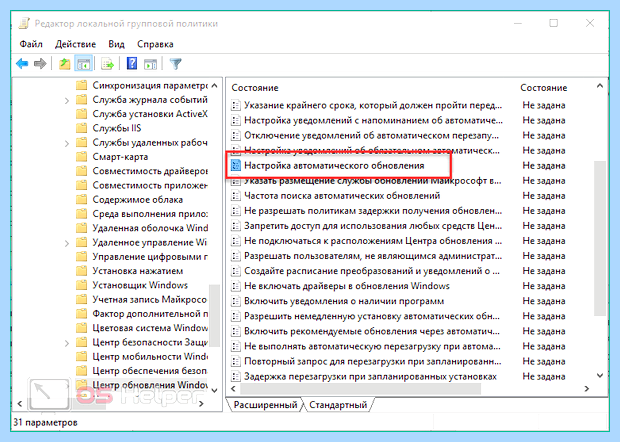Select Совместимость драйверов tree item
The height and width of the screenshot is (442, 620).
[150, 171]
